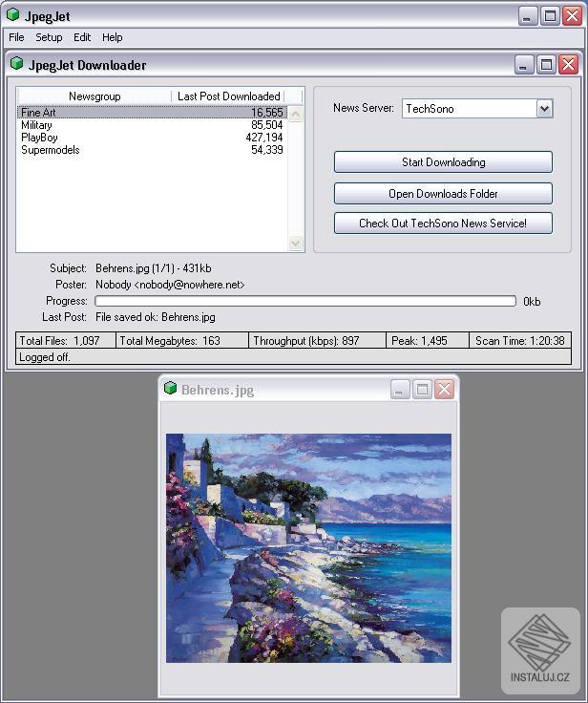Minimize the Behrens.jpg window
This screenshot has height=703, width=588.
point(399,390)
